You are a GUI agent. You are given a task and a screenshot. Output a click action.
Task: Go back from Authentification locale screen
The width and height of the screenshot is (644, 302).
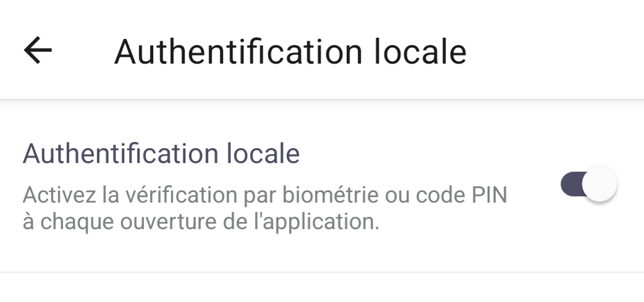[x=38, y=51]
